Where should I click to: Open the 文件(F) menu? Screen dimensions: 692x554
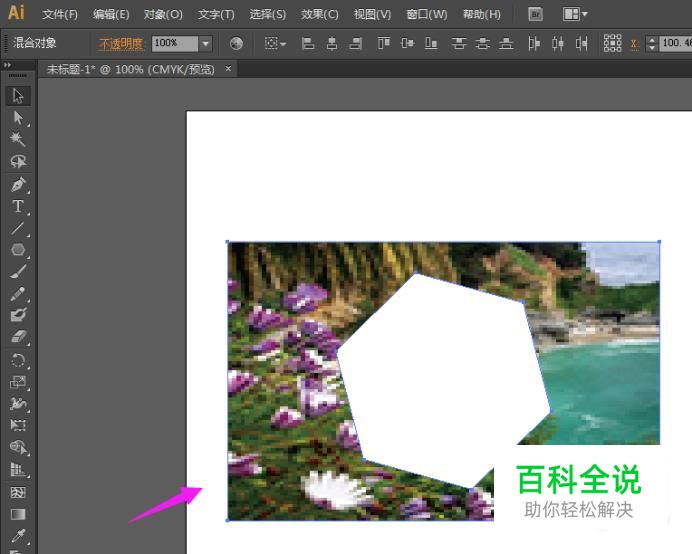[x=60, y=15]
